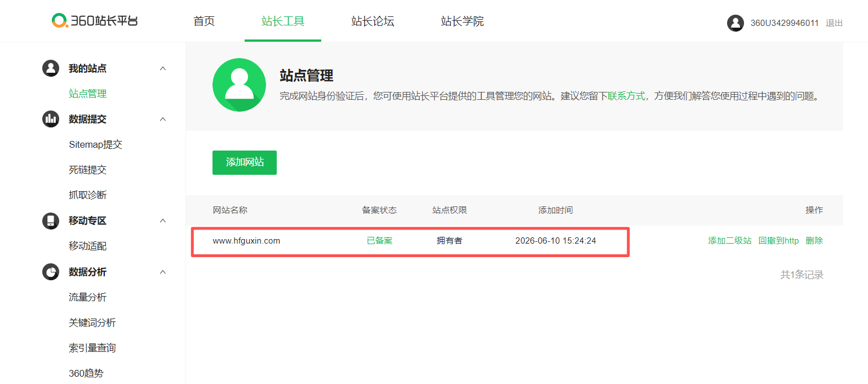Click the 我的站点 person icon
This screenshot has width=868, height=384.
(51, 68)
